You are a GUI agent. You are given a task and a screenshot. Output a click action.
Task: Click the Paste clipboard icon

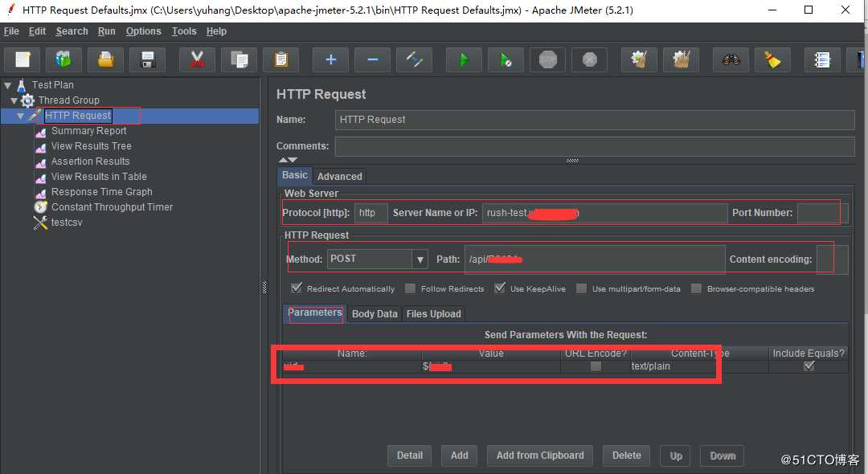coord(280,59)
